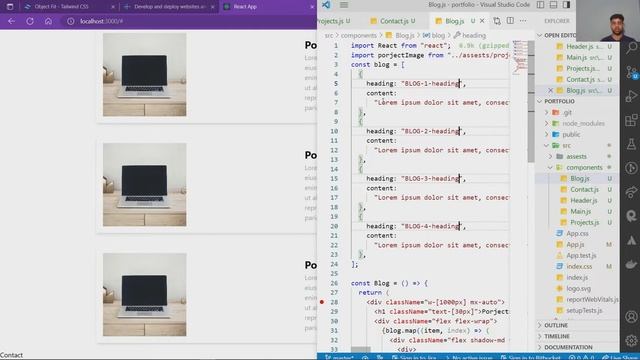Open Testing flask icon in activity bar
640x360 pixels.
pos(631,144)
